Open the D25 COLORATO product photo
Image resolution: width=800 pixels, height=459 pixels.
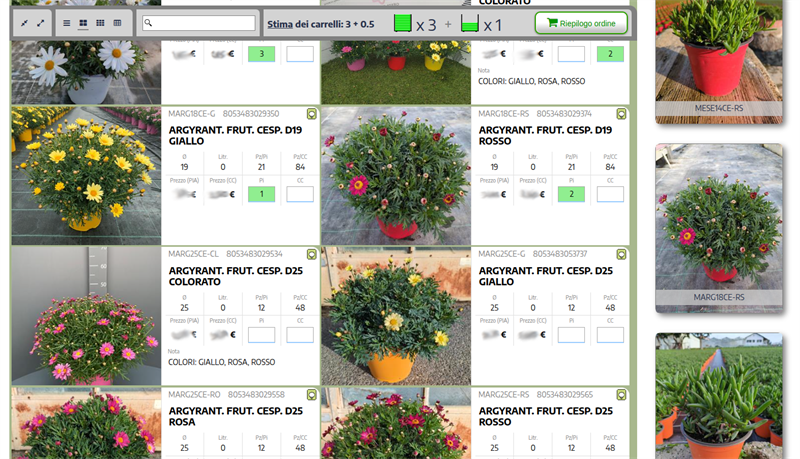click(86, 316)
